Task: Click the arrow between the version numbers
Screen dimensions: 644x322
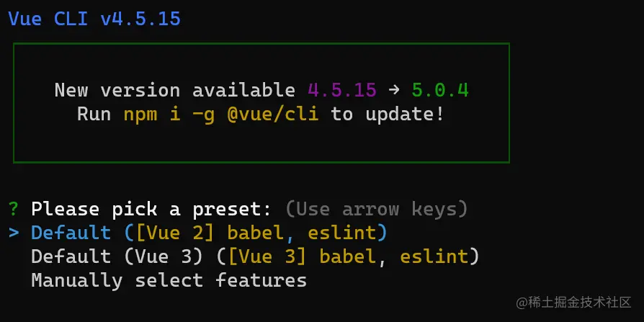Action: [x=394, y=90]
